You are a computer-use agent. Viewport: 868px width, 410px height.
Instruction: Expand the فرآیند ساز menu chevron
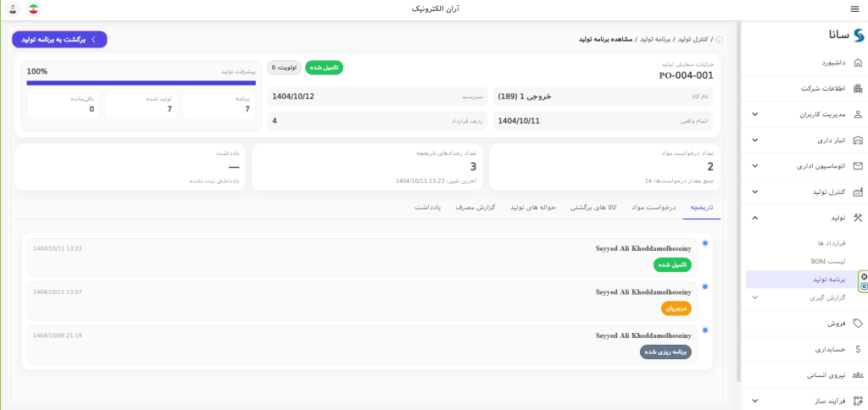click(755, 401)
